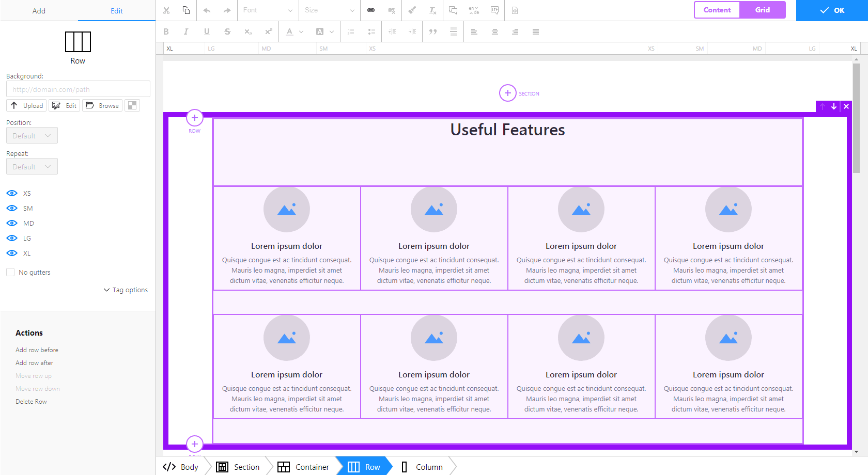Click the Decrease Indent icon
Image resolution: width=868 pixels, height=475 pixels.
[392, 31]
